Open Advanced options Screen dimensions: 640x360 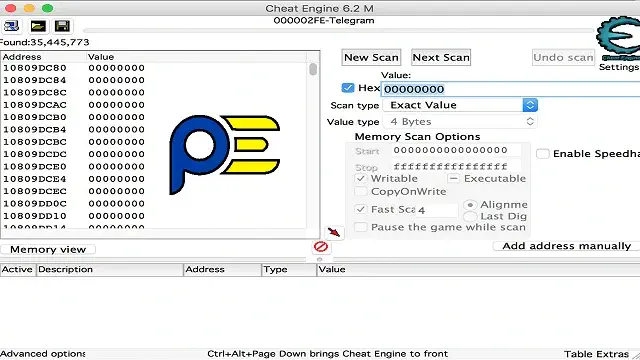coord(42,354)
